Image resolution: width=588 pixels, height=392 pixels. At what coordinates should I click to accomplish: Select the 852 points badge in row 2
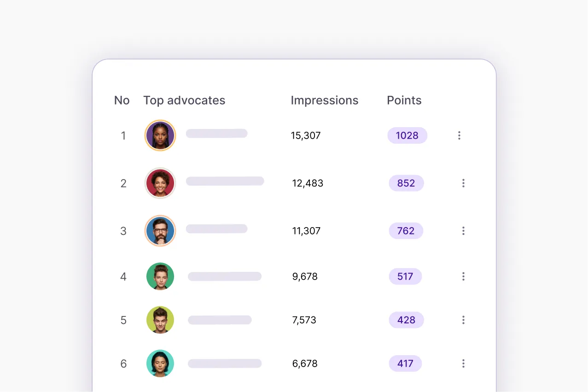tap(406, 183)
